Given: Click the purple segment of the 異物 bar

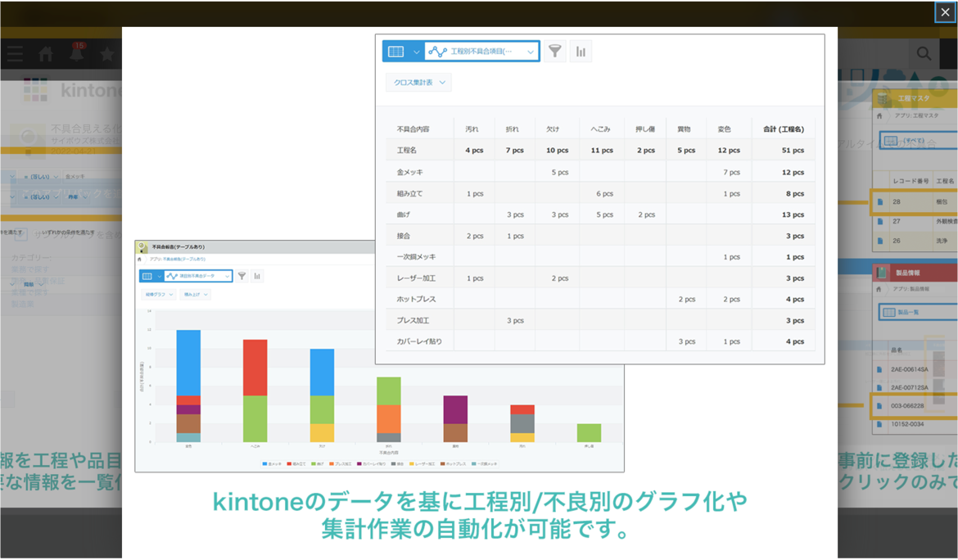Looking at the screenshot, I should click(x=455, y=410).
